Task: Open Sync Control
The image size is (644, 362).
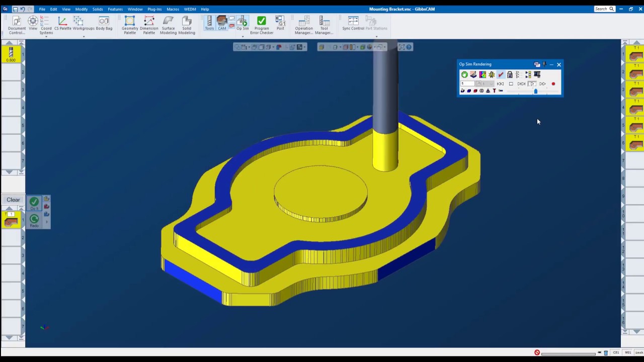Action: pyautogui.click(x=353, y=23)
